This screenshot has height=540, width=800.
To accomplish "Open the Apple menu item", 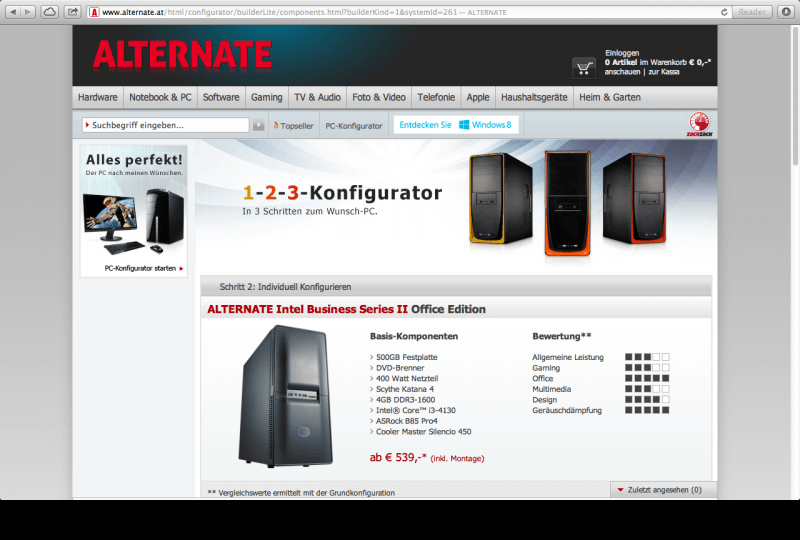I will click(478, 97).
